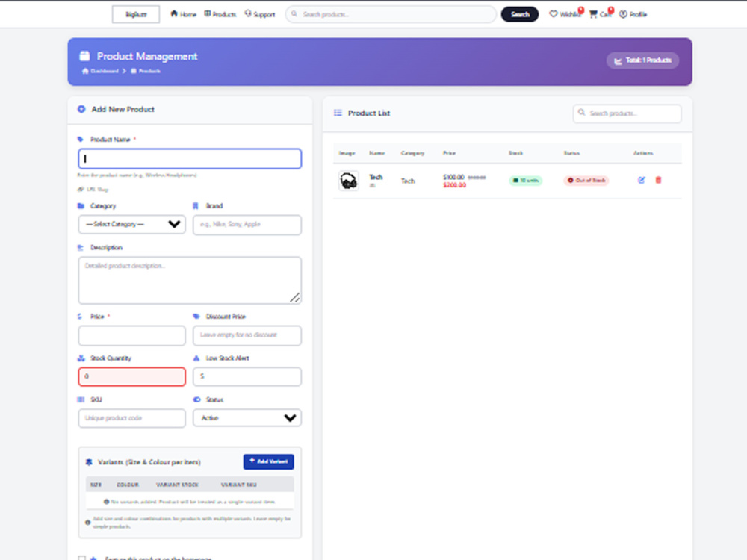747x560 pixels.
Task: Open the Status dropdown showing Active
Action: [247, 418]
